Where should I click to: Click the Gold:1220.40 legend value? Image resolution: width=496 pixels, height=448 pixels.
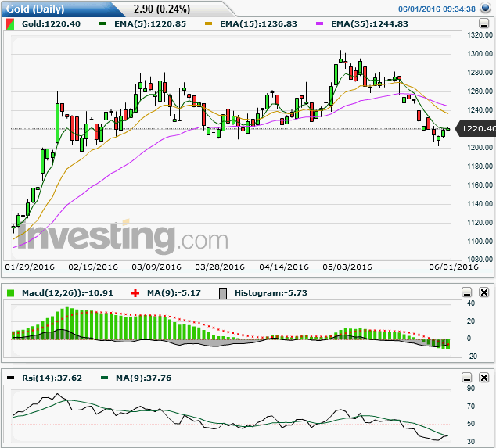click(x=52, y=24)
